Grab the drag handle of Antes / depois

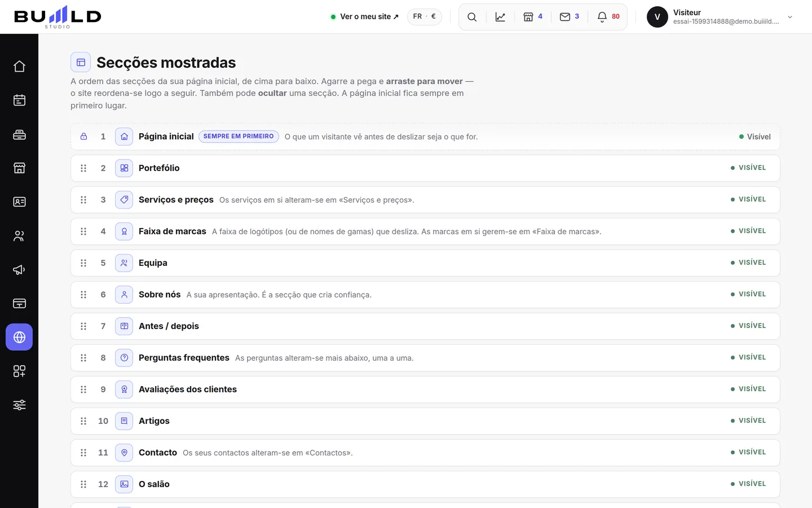pos(83,326)
